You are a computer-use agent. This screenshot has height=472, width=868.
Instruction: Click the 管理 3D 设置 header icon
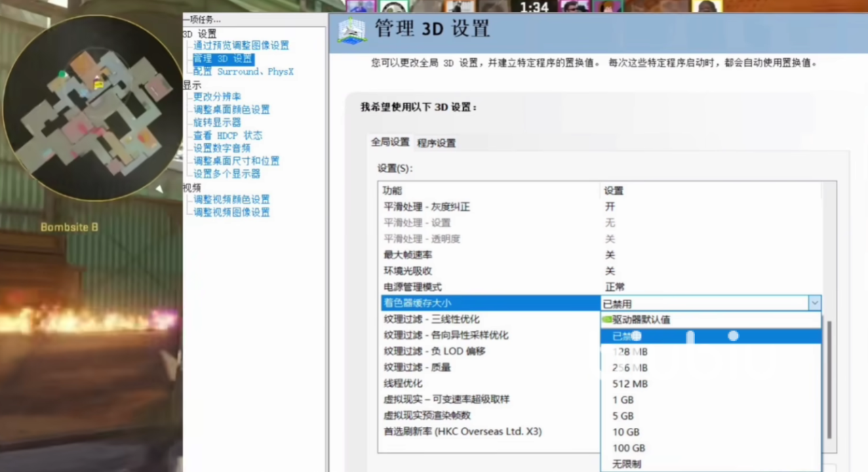coord(351,31)
